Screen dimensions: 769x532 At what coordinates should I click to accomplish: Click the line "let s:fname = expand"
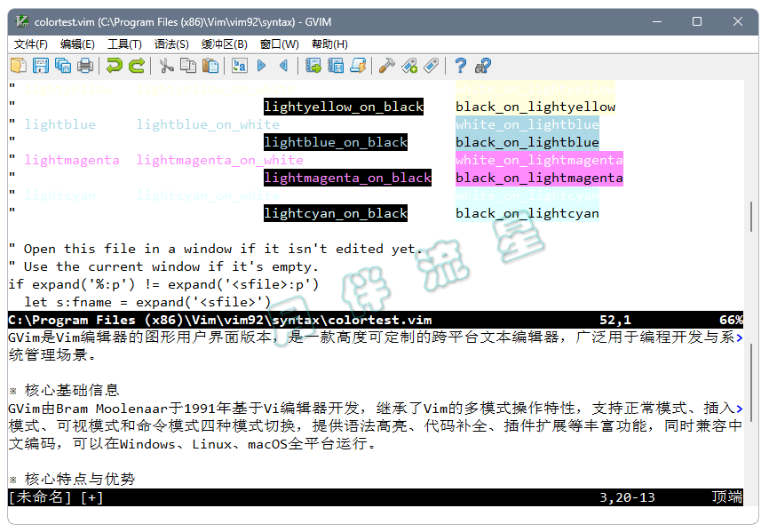tap(147, 302)
